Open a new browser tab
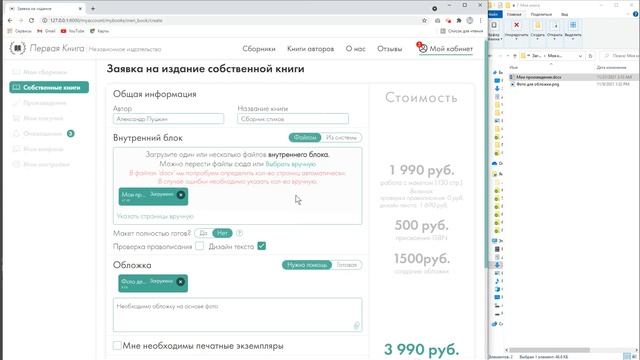The image size is (640, 360). pos(93,8)
